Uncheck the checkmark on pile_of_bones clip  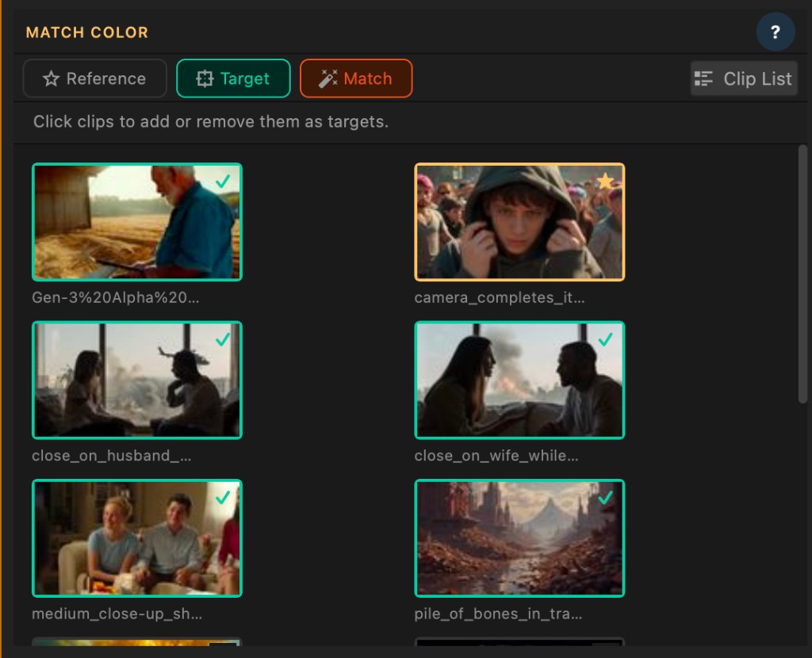[605, 497]
